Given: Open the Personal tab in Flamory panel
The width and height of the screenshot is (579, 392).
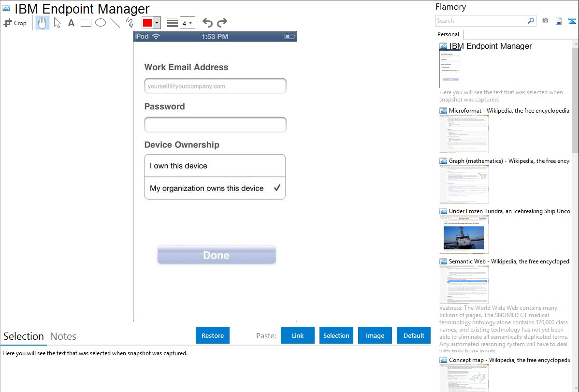Looking at the screenshot, I should pos(448,34).
